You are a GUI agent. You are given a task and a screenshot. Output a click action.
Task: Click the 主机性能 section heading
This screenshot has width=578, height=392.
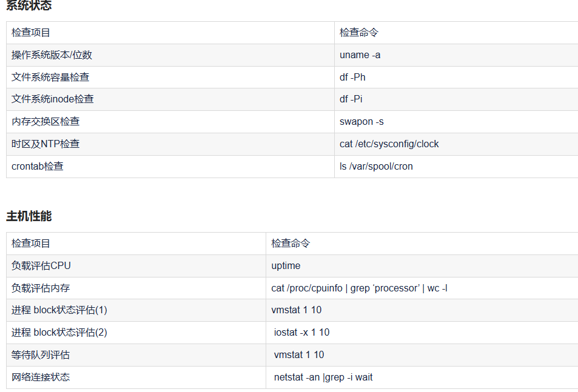pyautogui.click(x=29, y=216)
